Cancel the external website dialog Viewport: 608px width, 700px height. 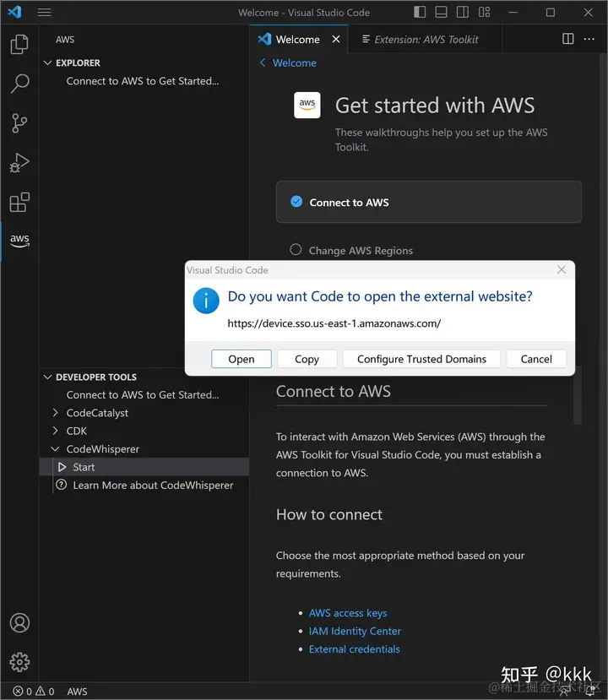click(536, 359)
